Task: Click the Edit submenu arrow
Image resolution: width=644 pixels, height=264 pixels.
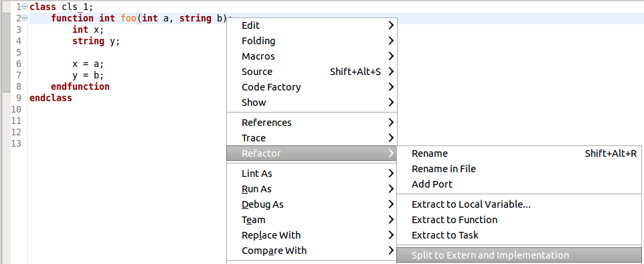Action: pyautogui.click(x=390, y=25)
